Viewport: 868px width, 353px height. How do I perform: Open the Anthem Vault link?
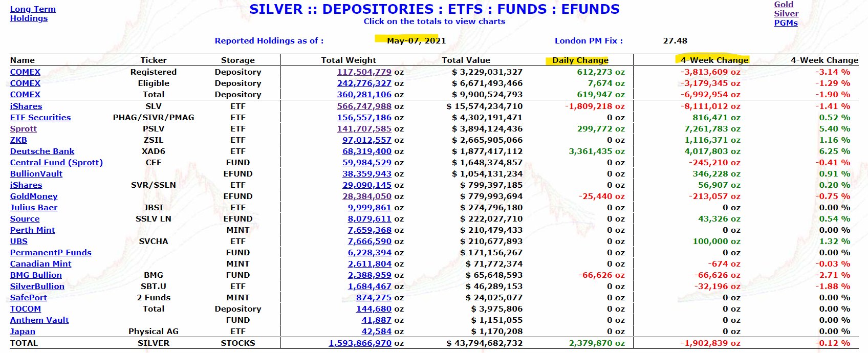coord(39,320)
